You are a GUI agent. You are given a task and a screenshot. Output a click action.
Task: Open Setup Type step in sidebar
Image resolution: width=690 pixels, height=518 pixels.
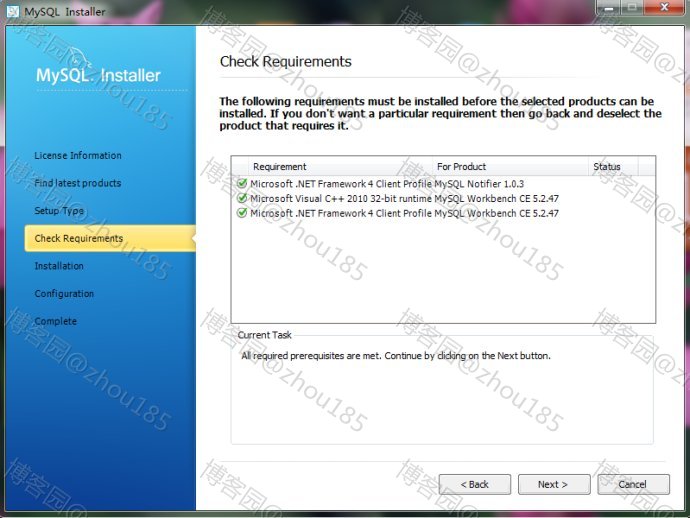point(59,211)
